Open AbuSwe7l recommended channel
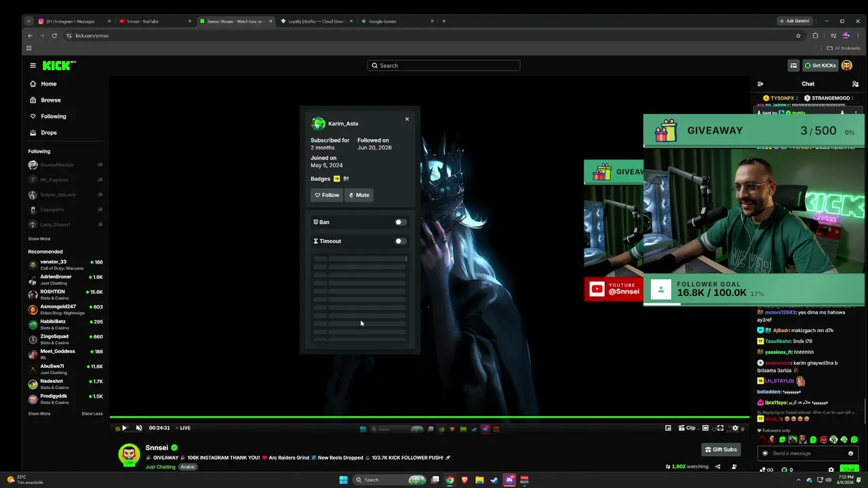Screen dimensions: 868x488 click(x=65, y=369)
